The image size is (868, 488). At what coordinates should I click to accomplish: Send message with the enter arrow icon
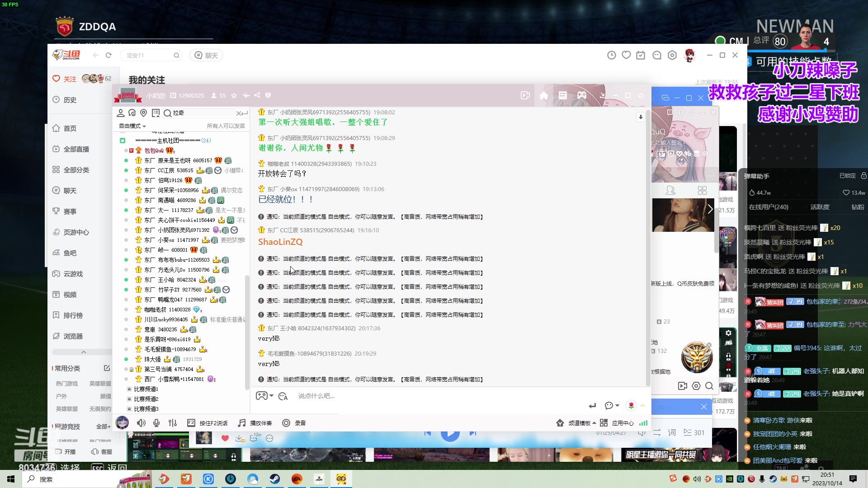592,405
